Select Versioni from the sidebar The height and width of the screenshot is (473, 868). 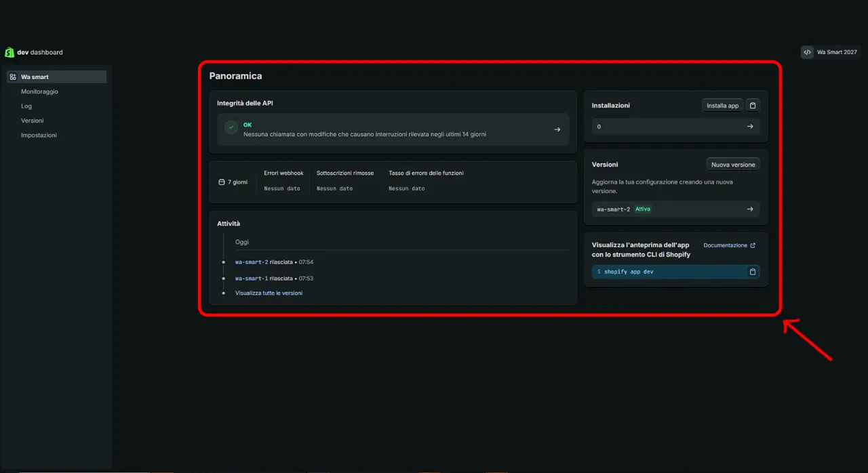coord(32,121)
